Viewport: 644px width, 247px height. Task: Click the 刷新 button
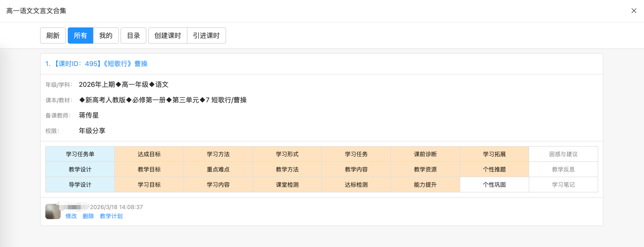[53, 36]
